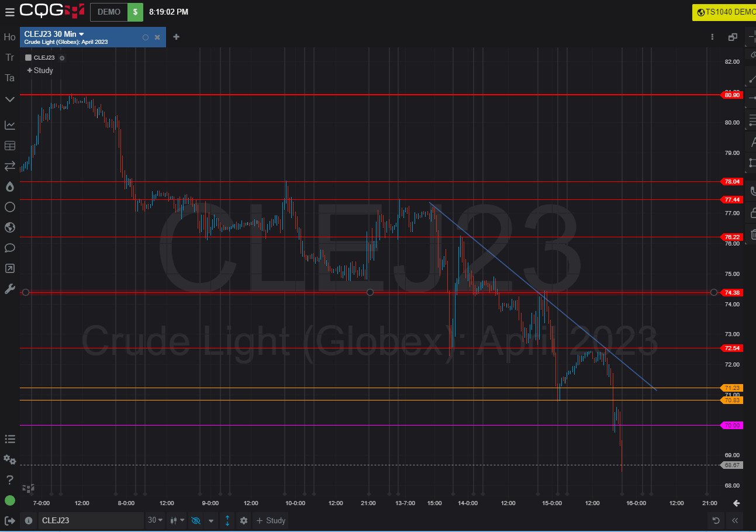Viewport: 756px width, 532px height.
Task: Open the hamburger main menu
Action: click(9, 12)
